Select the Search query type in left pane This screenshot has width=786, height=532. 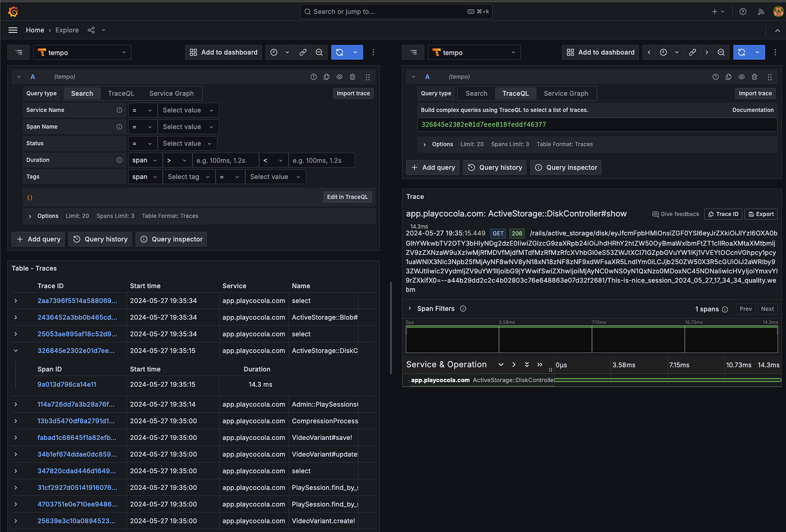[82, 93]
